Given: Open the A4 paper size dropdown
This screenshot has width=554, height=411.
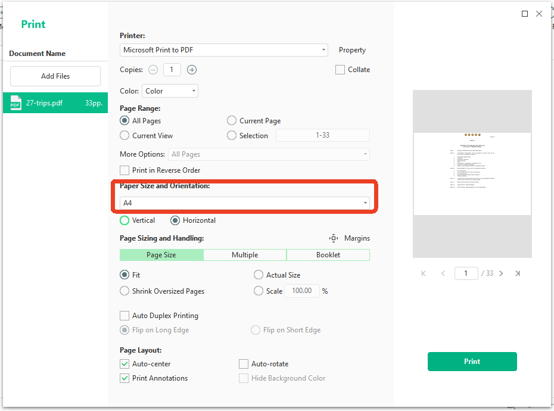Looking at the screenshot, I should pyautogui.click(x=244, y=203).
